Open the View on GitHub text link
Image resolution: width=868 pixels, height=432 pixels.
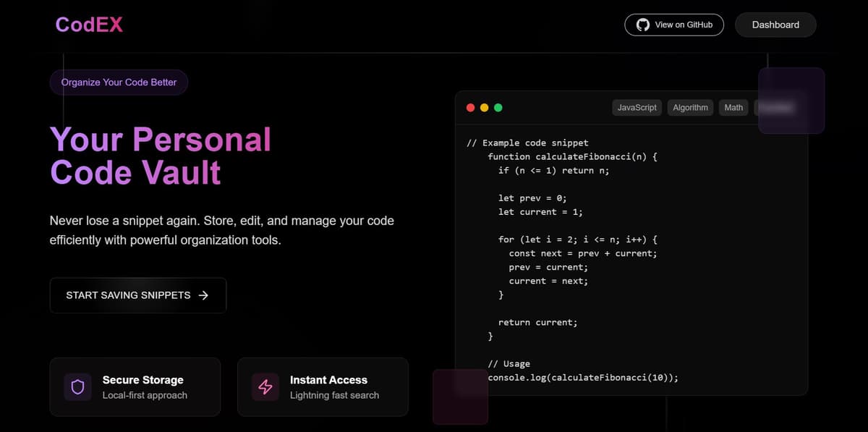point(683,25)
